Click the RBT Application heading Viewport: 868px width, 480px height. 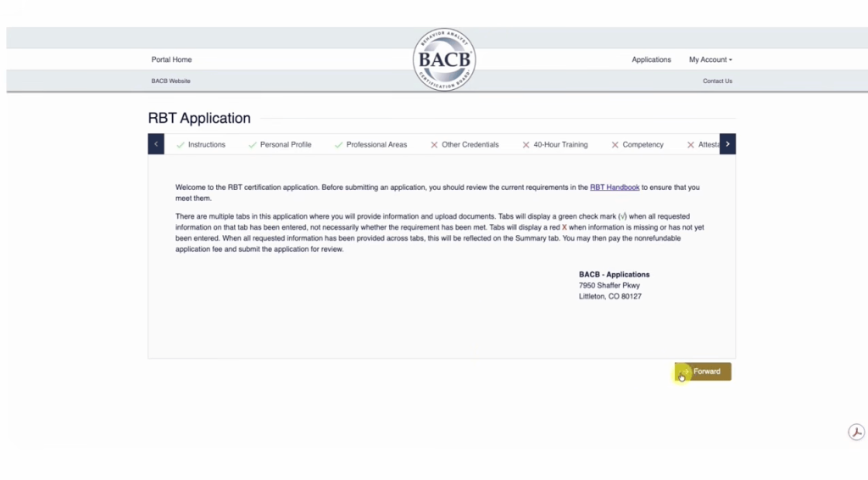point(199,118)
